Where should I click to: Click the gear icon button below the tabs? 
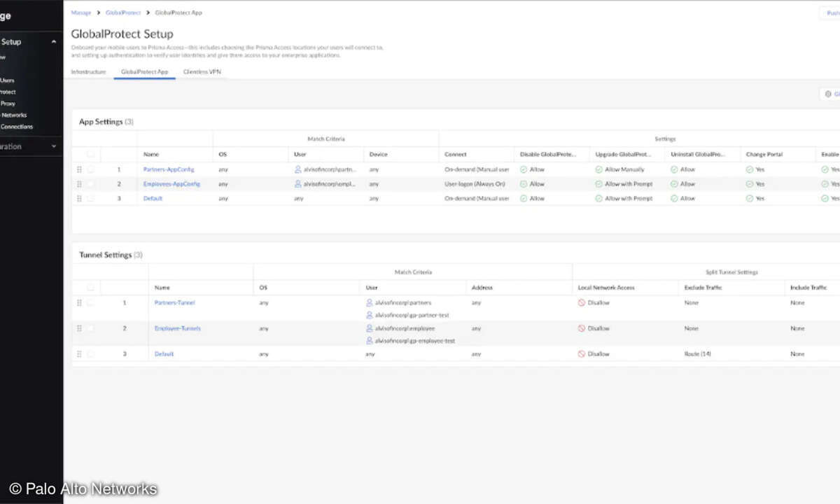tap(829, 94)
